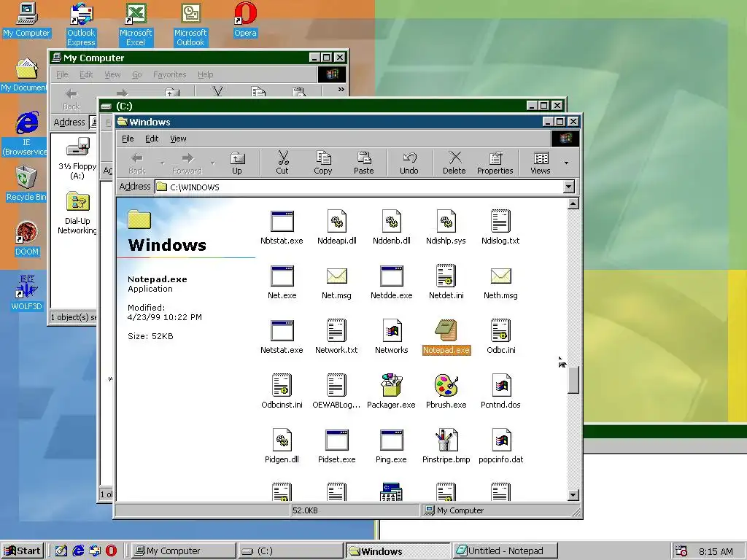747x560 pixels.
Task: Click the Recycle Bin desktop icon
Action: [x=27, y=184]
